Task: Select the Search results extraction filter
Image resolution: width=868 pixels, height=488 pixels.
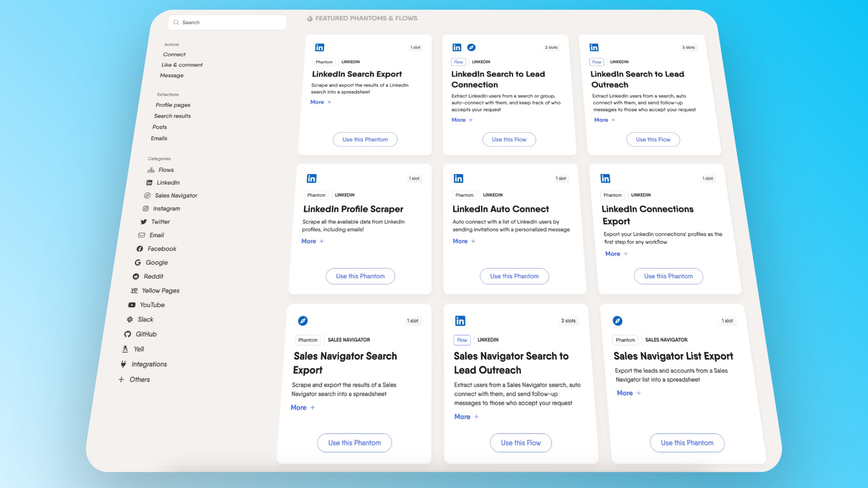Action: click(172, 116)
